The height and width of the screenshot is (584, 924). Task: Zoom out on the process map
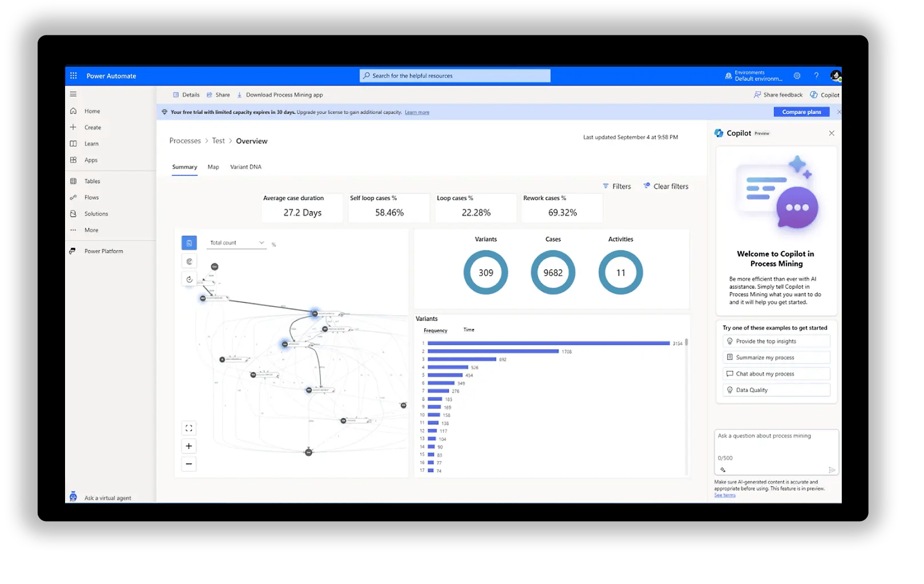pos(189,464)
